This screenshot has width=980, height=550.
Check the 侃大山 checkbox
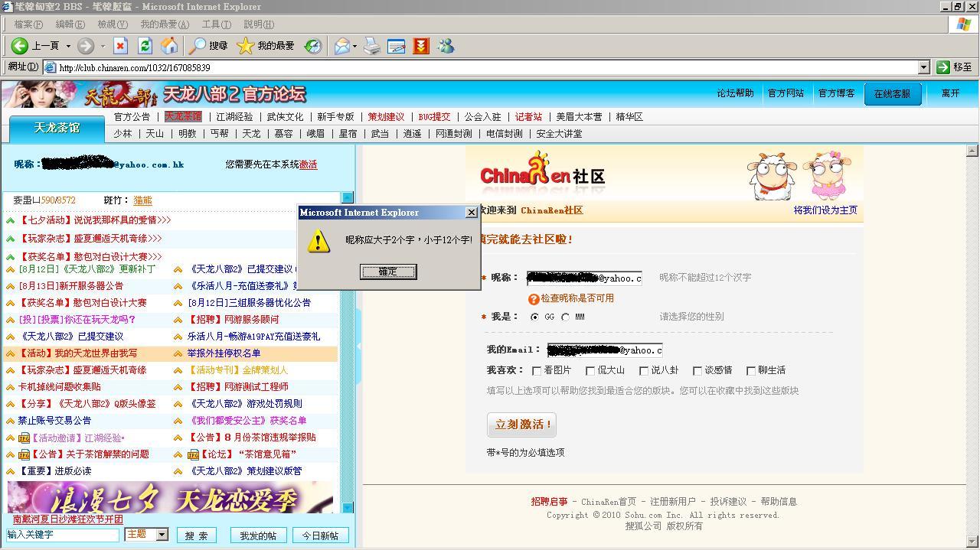(590, 371)
